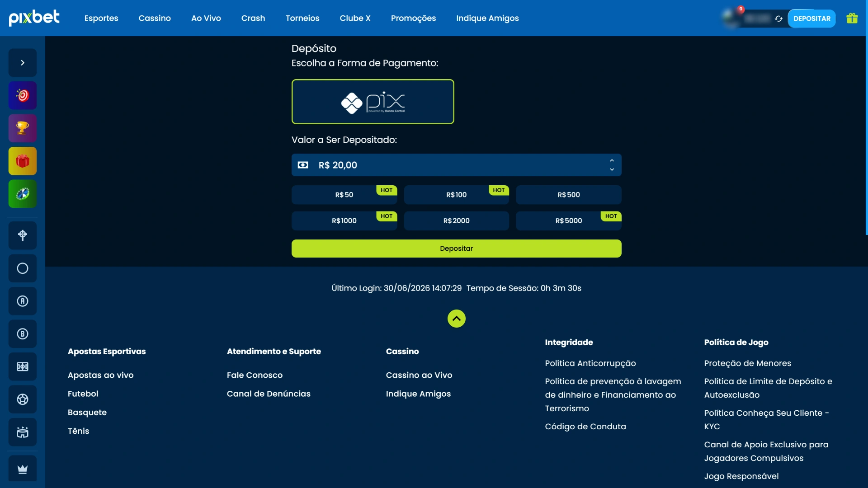Click the football pitch sidebar icon
Screen dimensions: 868x488
23,366
